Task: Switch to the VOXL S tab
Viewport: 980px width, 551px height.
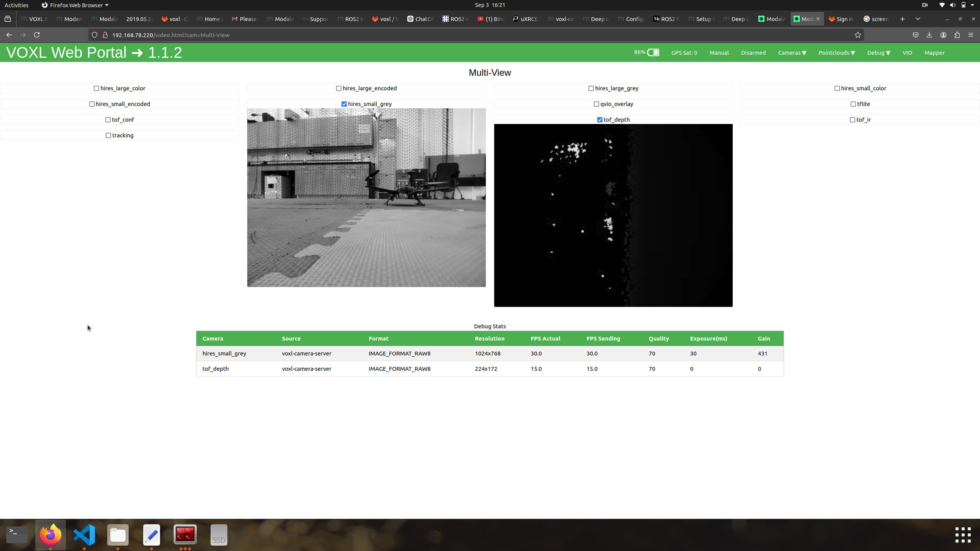Action: [x=34, y=19]
